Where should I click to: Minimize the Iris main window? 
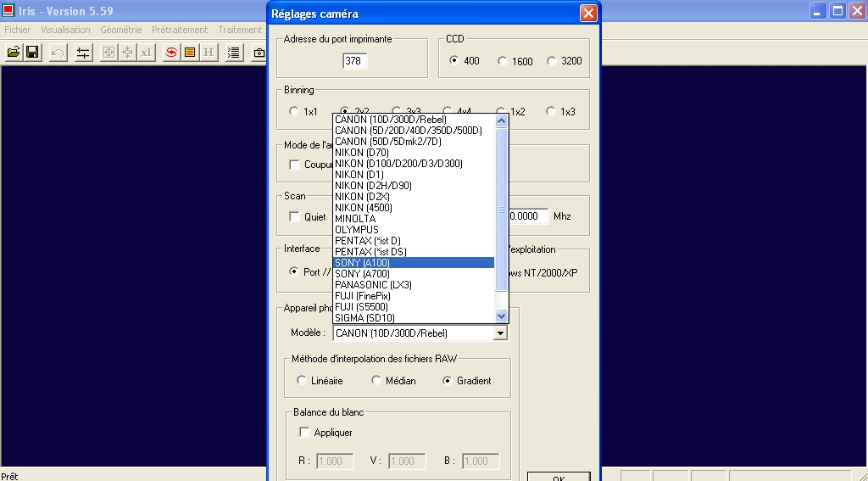point(818,10)
